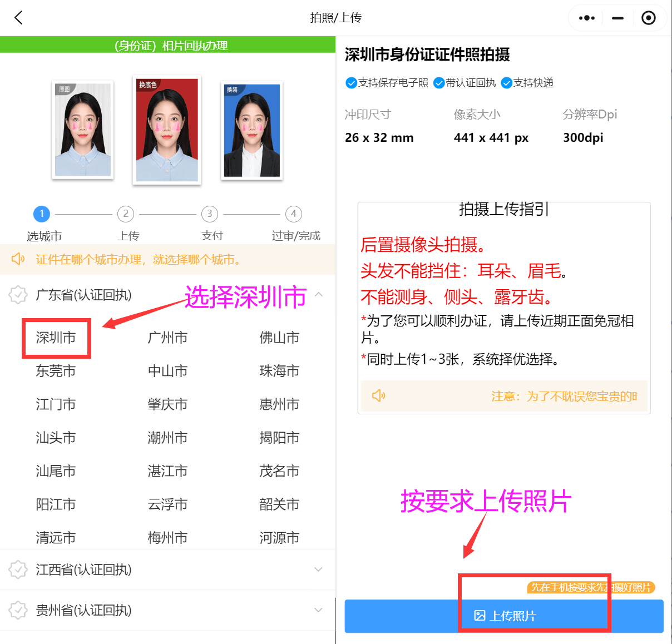Go to step 3 支付
Screen dimensions: 672x644
(x=210, y=214)
